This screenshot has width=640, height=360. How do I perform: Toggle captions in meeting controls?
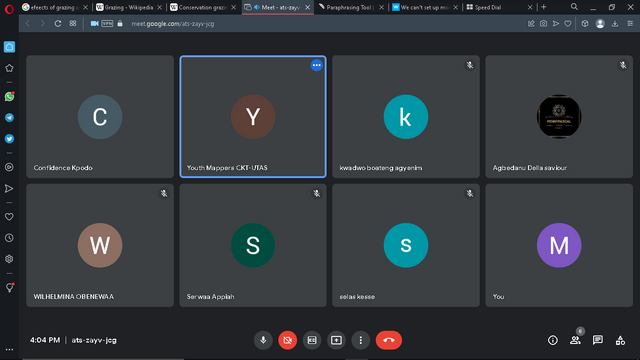[312, 340]
